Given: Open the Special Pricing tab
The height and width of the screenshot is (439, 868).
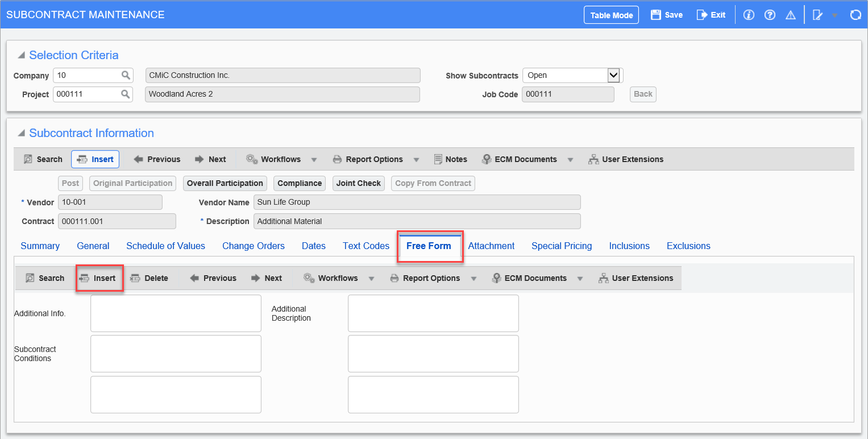Looking at the screenshot, I should (x=562, y=246).
